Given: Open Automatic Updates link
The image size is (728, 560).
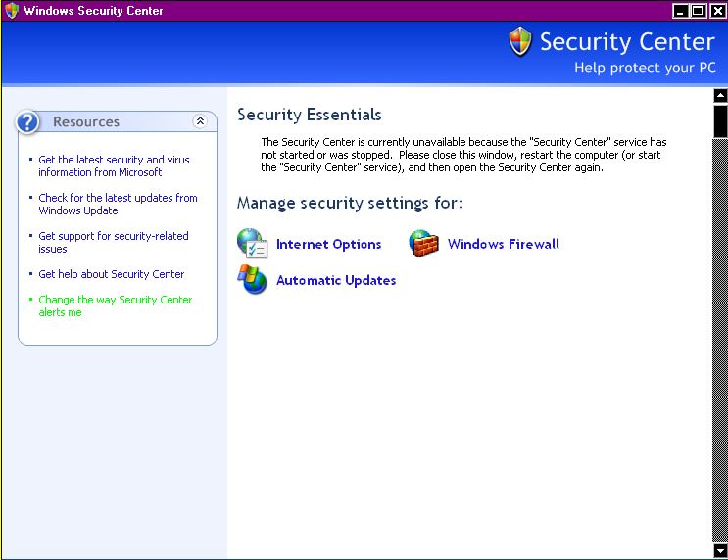Looking at the screenshot, I should pos(336,280).
